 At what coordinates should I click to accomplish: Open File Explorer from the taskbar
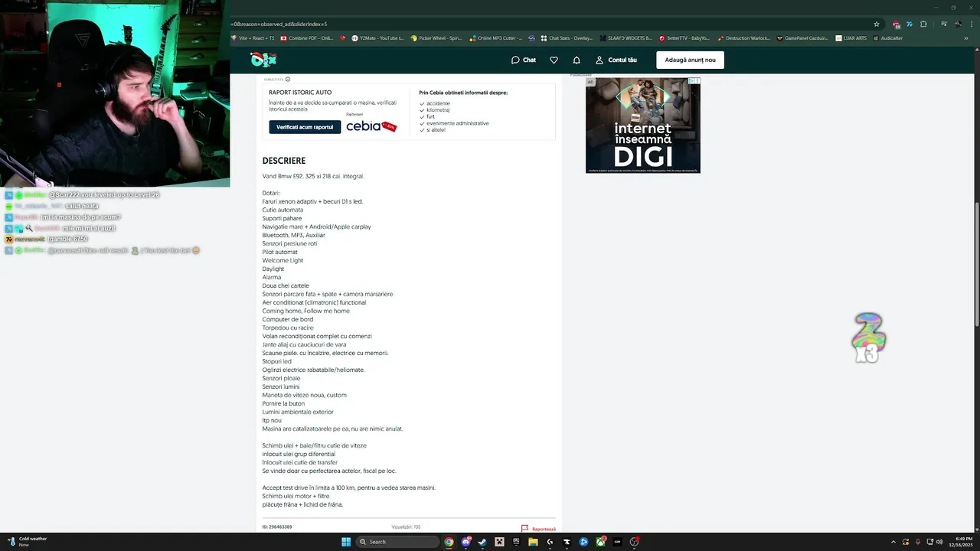[x=533, y=542]
